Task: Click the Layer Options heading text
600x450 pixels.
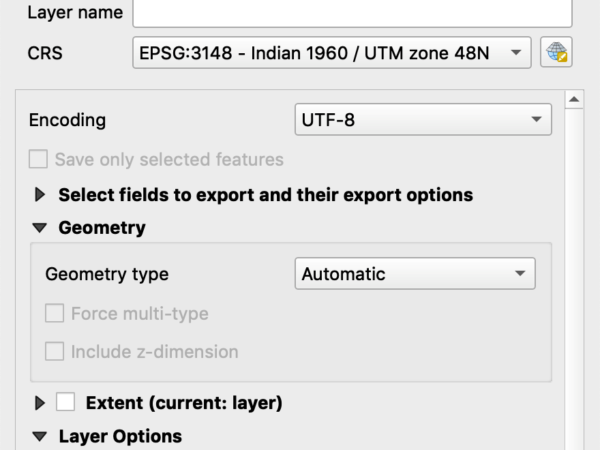Action: click(x=120, y=436)
